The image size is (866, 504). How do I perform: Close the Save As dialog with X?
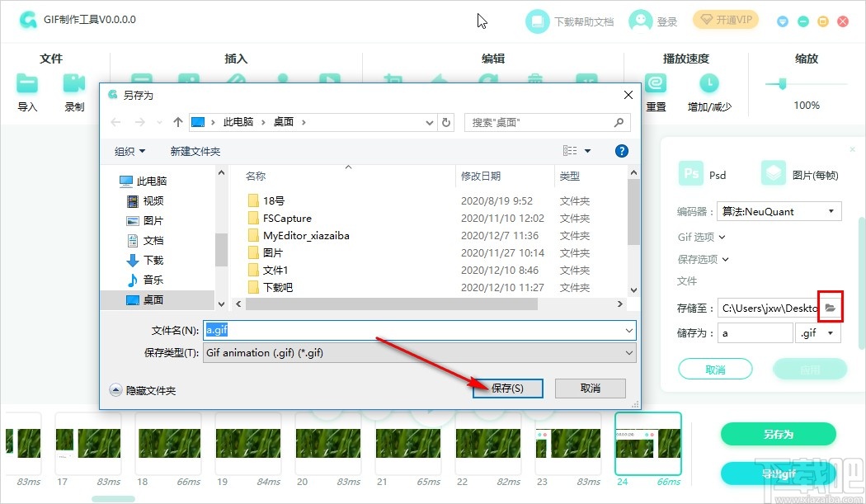click(x=628, y=95)
